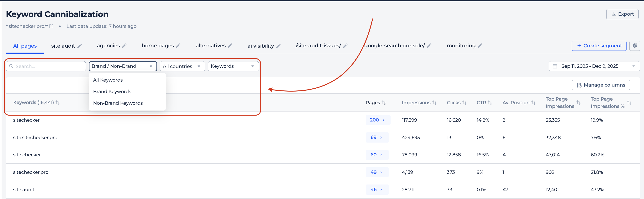Image resolution: width=644 pixels, height=199 pixels.
Task: Sort by Top Page Impressions arrows
Action: (579, 102)
